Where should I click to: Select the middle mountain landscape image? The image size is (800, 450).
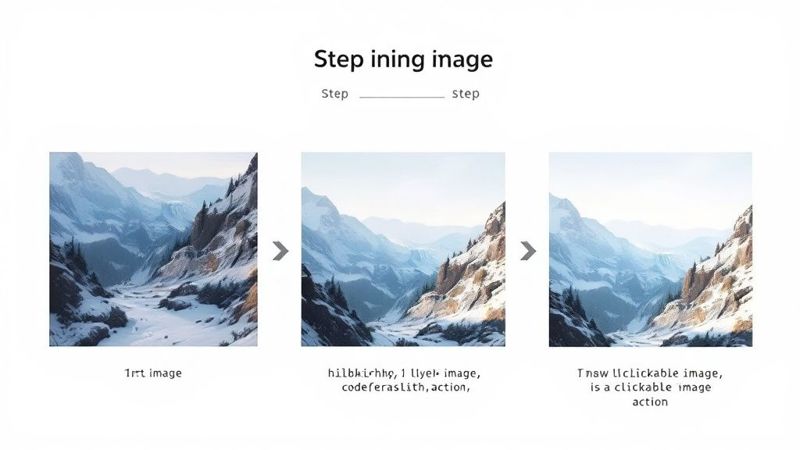coord(403,249)
